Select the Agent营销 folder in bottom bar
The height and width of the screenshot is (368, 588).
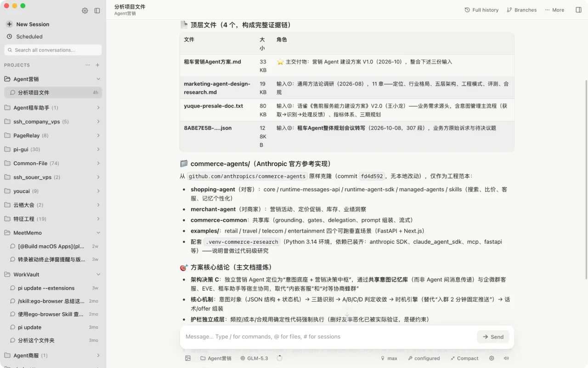click(x=216, y=358)
